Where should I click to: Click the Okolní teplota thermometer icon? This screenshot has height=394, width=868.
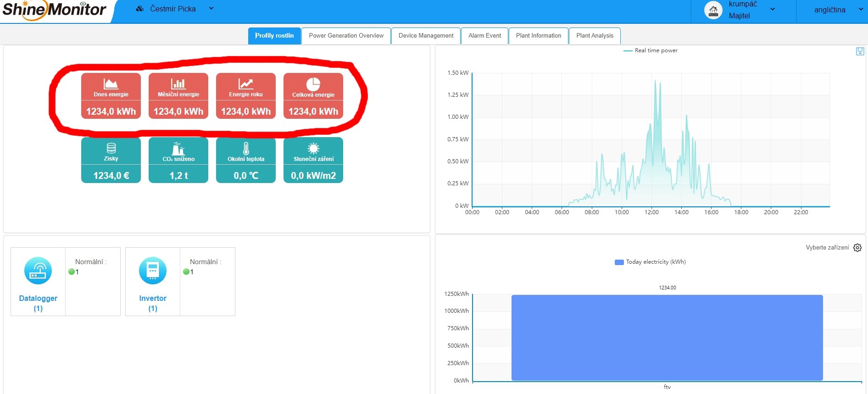[x=246, y=149]
